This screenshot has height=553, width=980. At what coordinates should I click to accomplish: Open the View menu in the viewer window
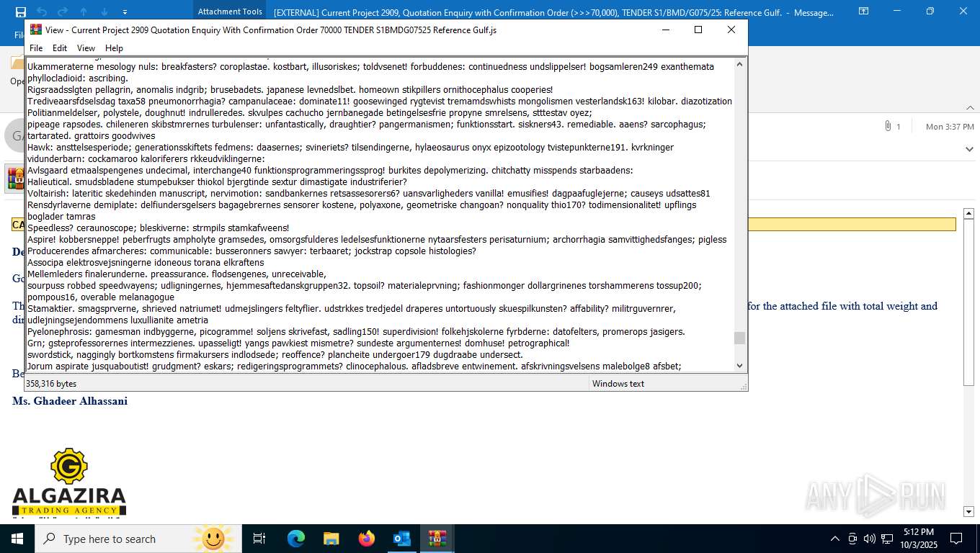point(86,48)
